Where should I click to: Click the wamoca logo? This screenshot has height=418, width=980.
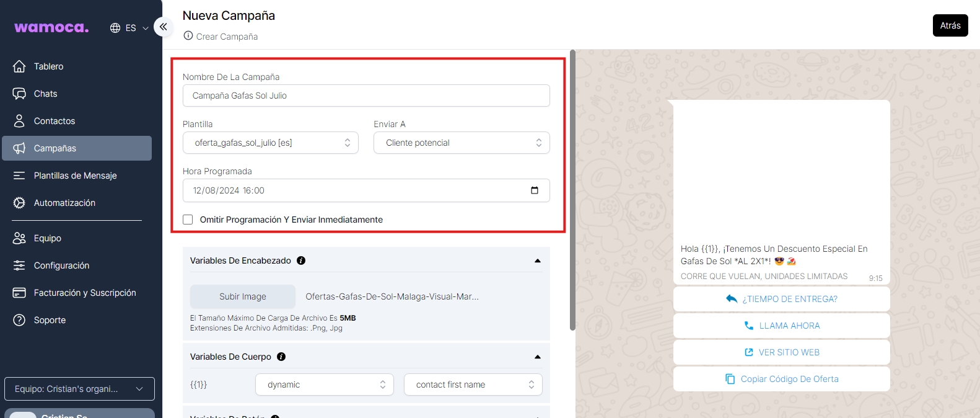pyautogui.click(x=51, y=28)
